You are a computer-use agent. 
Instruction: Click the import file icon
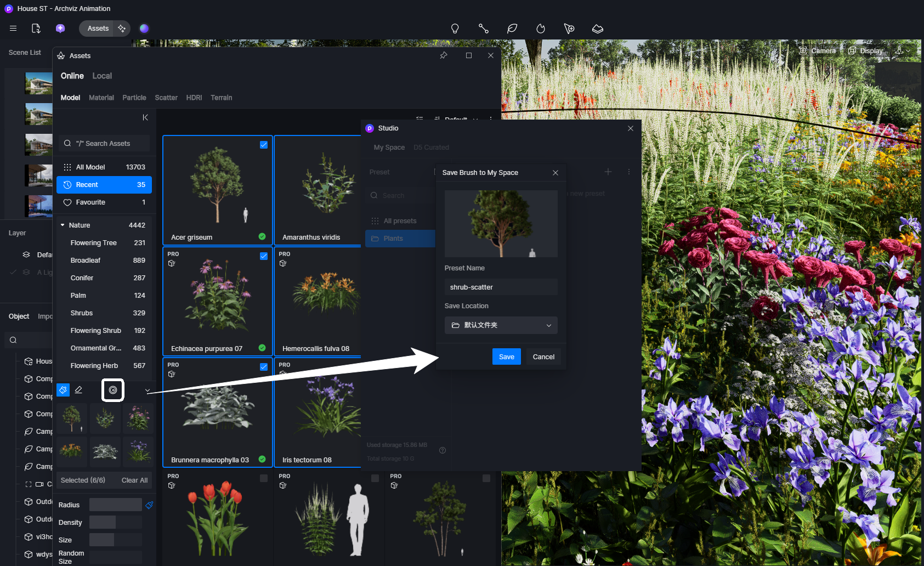[x=36, y=29]
